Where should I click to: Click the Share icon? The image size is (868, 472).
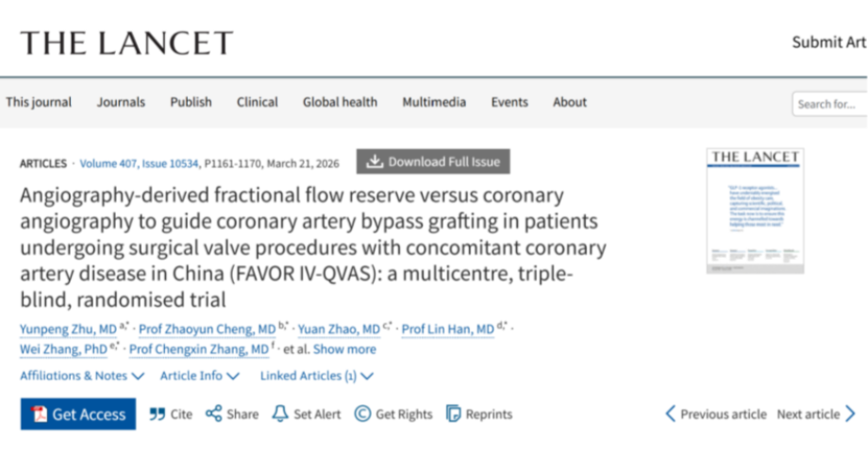pyautogui.click(x=214, y=414)
